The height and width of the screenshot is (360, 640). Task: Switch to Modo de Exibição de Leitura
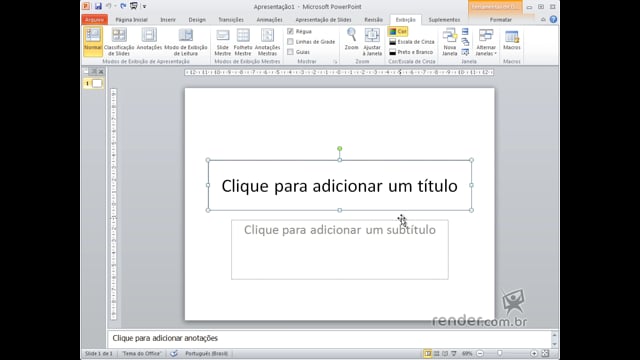(186, 41)
